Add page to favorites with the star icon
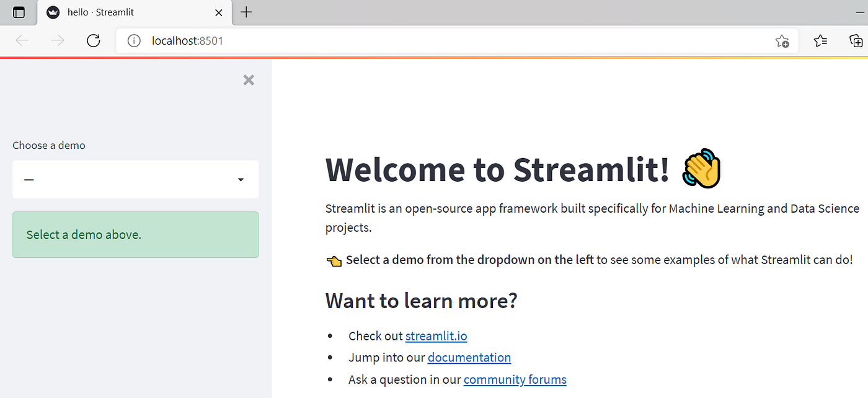Screen dimensions: 868x398 coord(782,40)
